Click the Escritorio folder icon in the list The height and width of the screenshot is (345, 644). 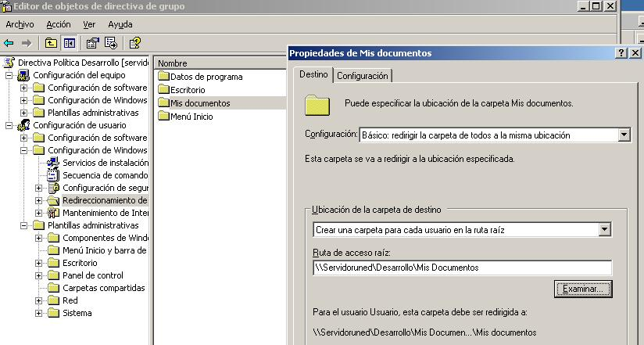[164, 89]
